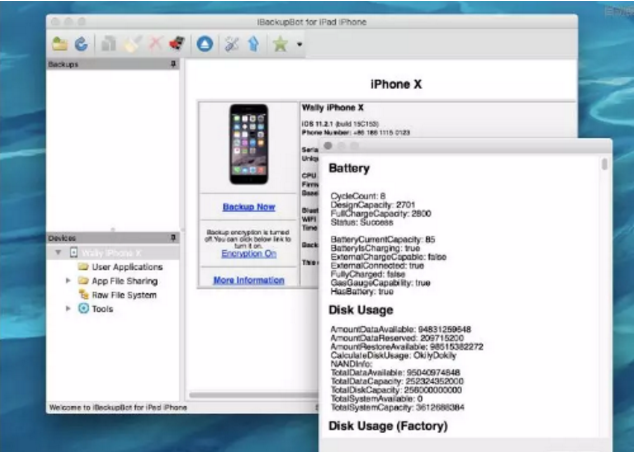This screenshot has width=634, height=452.
Task: Click the Phone Number line
Action: click(356, 132)
